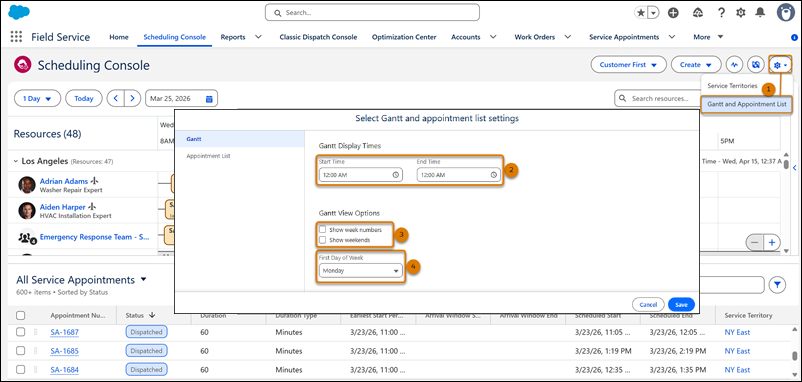Viewport: 802px width, 382px height.
Task: Click Aiden Harper profile photo
Action: (27, 211)
